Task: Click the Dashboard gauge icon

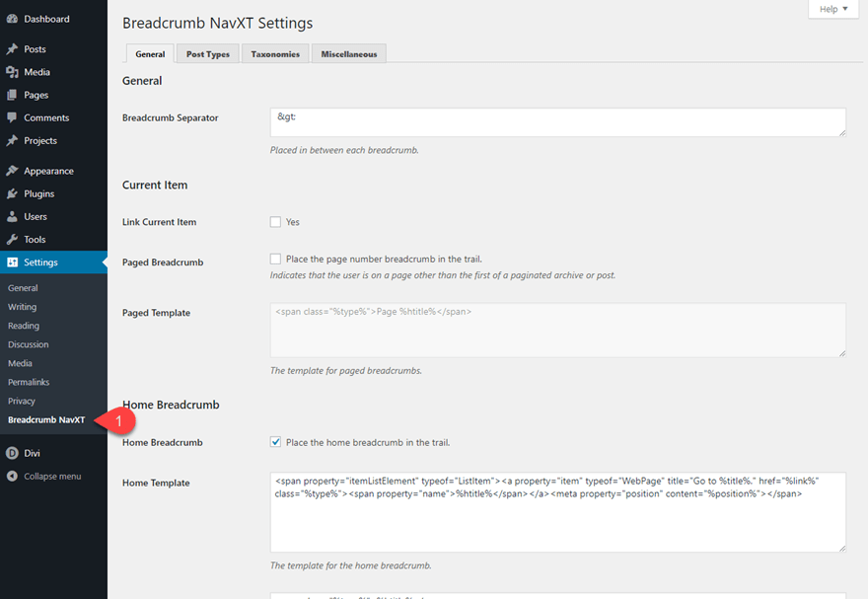Action: (12, 19)
